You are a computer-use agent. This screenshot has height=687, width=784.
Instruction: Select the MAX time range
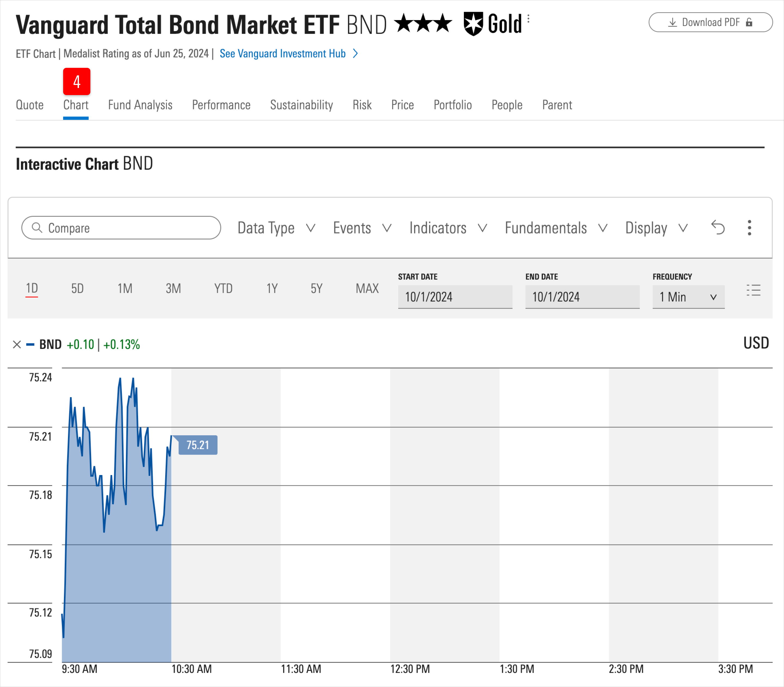pos(367,288)
